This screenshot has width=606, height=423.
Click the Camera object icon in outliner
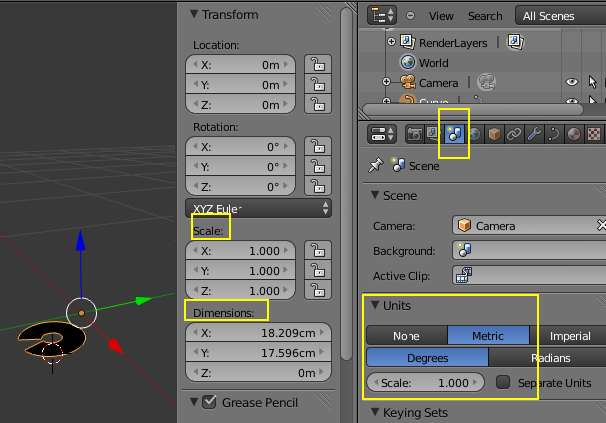coord(408,82)
